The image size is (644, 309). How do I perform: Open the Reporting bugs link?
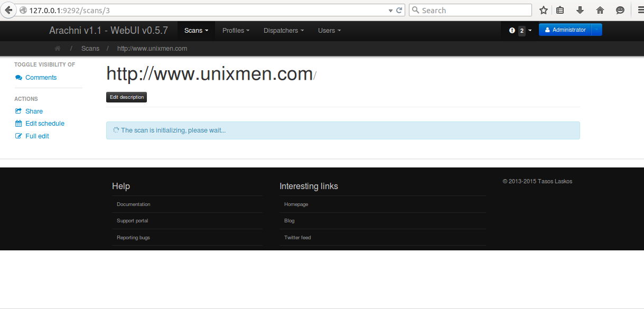[134, 238]
